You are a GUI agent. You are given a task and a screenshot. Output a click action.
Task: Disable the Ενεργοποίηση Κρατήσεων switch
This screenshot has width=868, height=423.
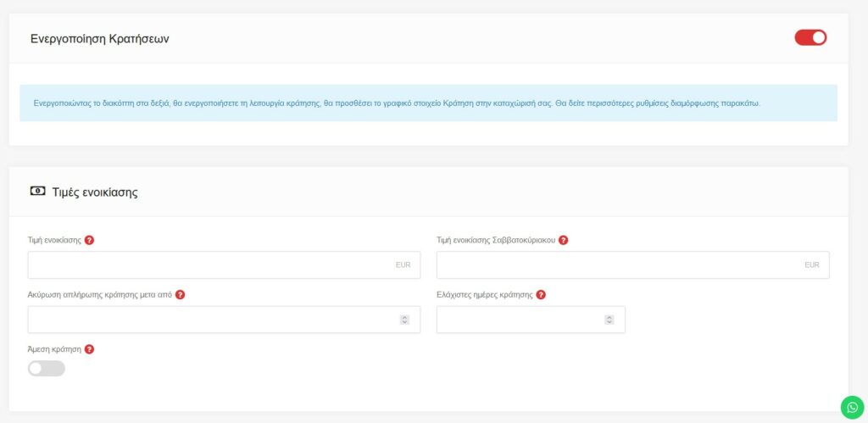pos(810,37)
